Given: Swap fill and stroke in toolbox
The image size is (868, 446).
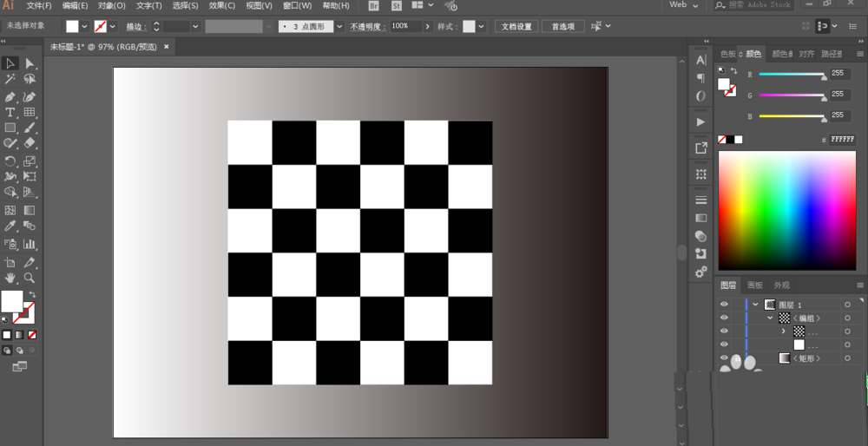Looking at the screenshot, I should click(x=32, y=294).
